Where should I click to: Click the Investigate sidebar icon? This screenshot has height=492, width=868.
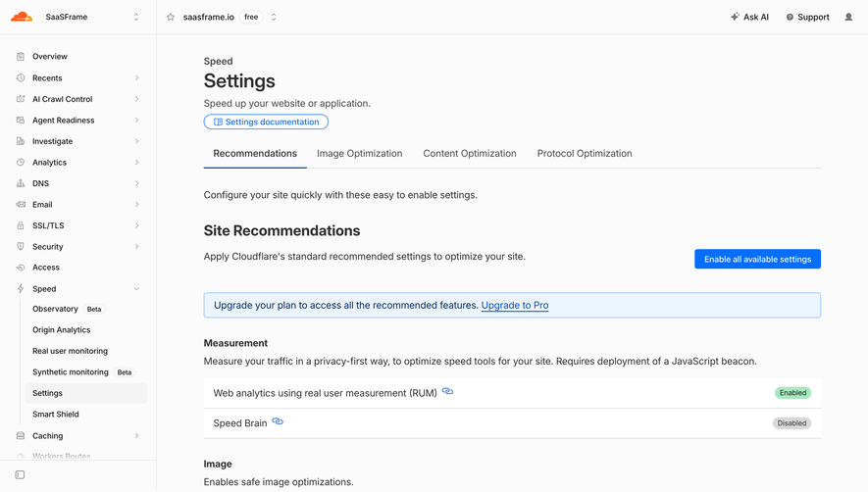21,141
